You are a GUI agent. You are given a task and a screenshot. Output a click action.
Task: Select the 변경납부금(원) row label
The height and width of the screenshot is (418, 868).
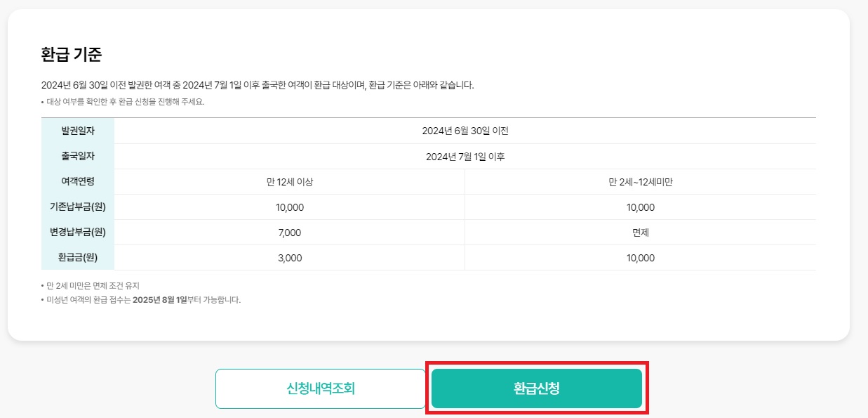pyautogui.click(x=77, y=232)
